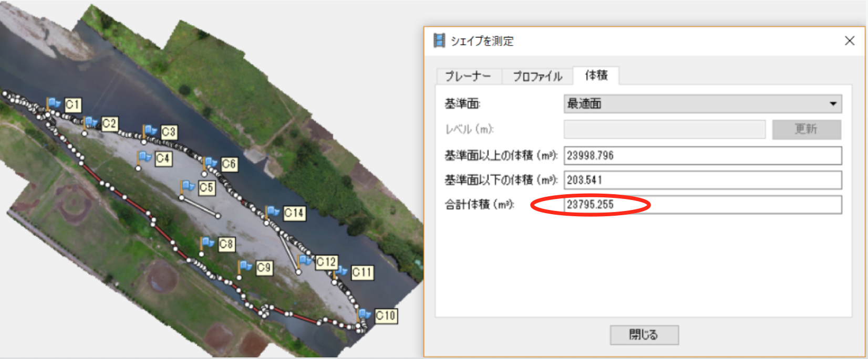Select the C11 marker label
Viewport: 868px width, 359px height.
click(x=362, y=272)
